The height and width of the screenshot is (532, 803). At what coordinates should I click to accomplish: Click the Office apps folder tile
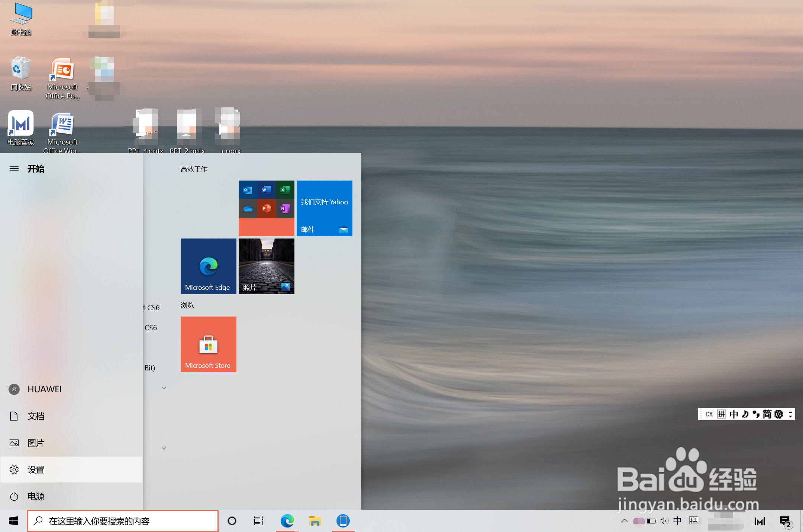[x=266, y=208]
